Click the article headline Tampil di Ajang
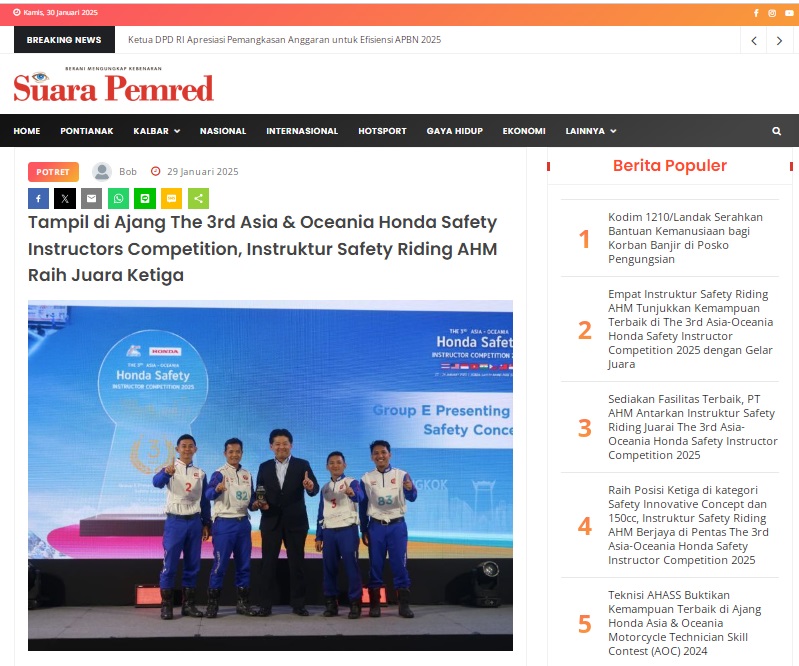Image resolution: width=799 pixels, height=666 pixels. coord(262,249)
